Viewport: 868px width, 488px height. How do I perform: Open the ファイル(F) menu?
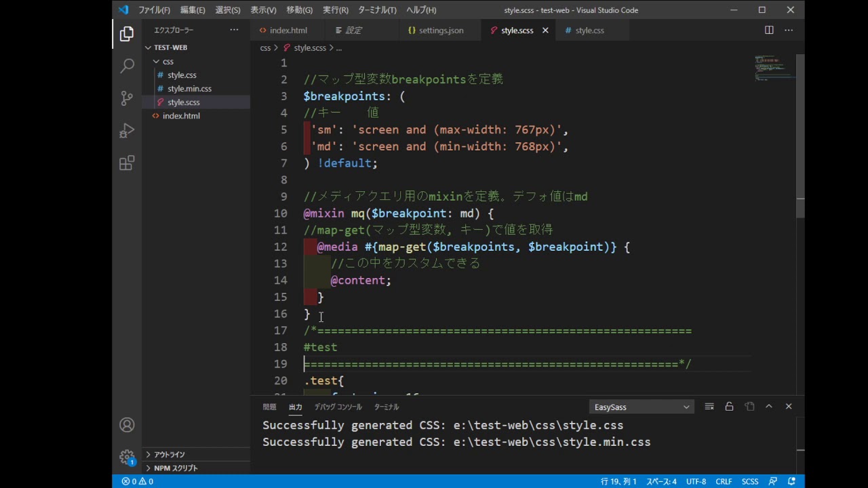click(154, 9)
